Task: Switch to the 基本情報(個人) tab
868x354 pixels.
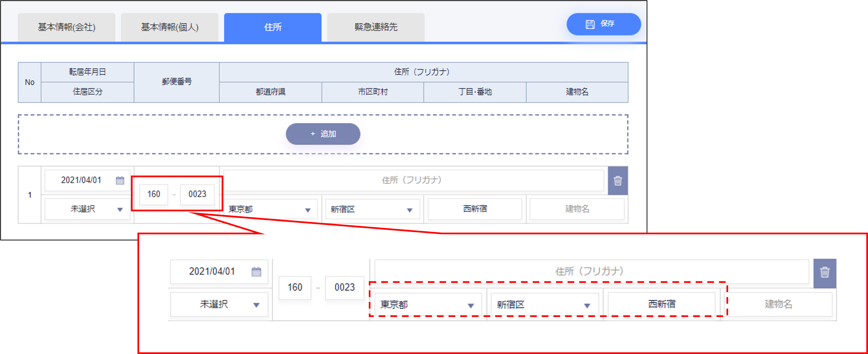Action: pos(169,27)
